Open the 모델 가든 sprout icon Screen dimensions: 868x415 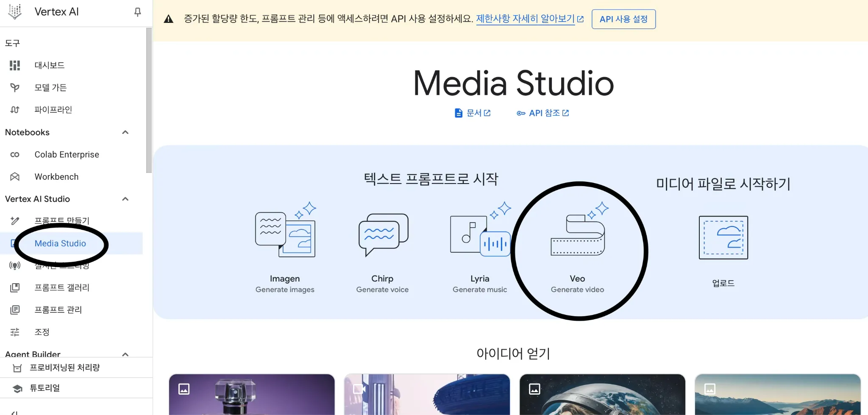tap(15, 87)
